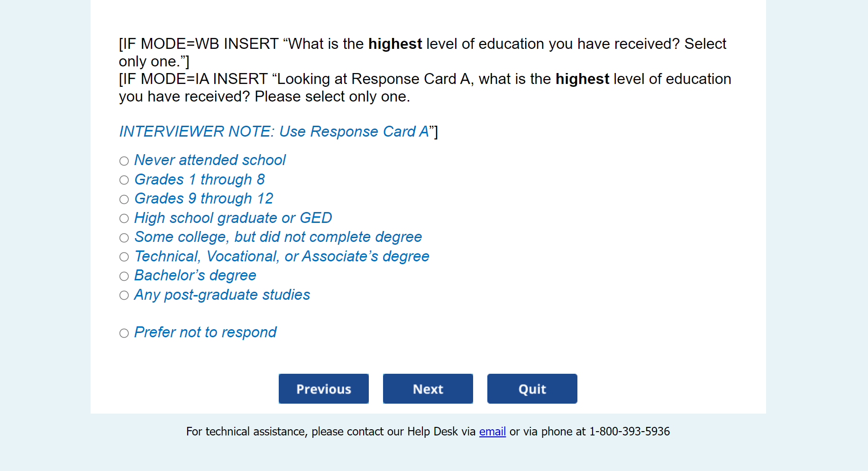The height and width of the screenshot is (471, 868).
Task: Choose 'Technical, Vocational, or Associate's degree' radio button
Action: pyautogui.click(x=124, y=257)
